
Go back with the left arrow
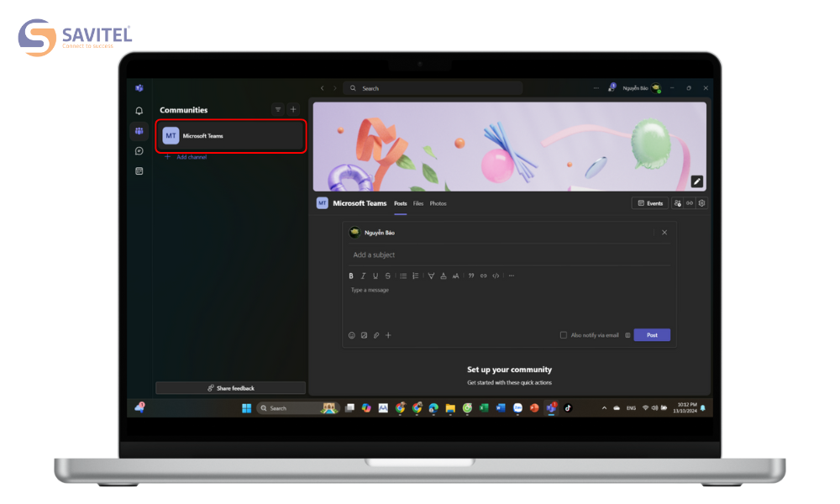(x=322, y=88)
